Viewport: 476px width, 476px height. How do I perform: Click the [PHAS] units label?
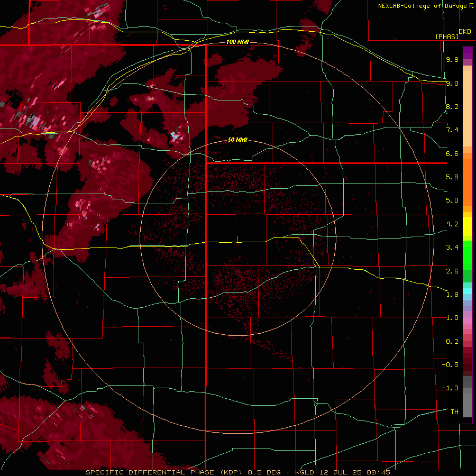pyautogui.click(x=447, y=36)
